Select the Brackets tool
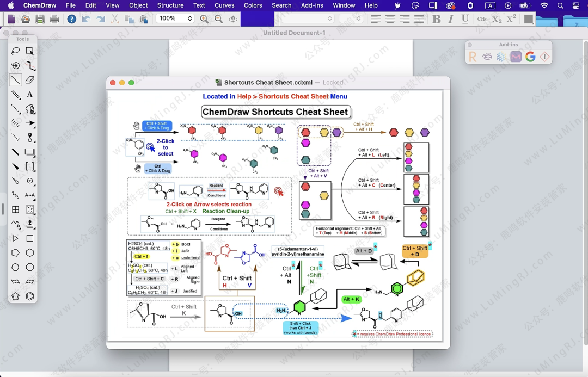The height and width of the screenshot is (377, 588). [x=29, y=166]
